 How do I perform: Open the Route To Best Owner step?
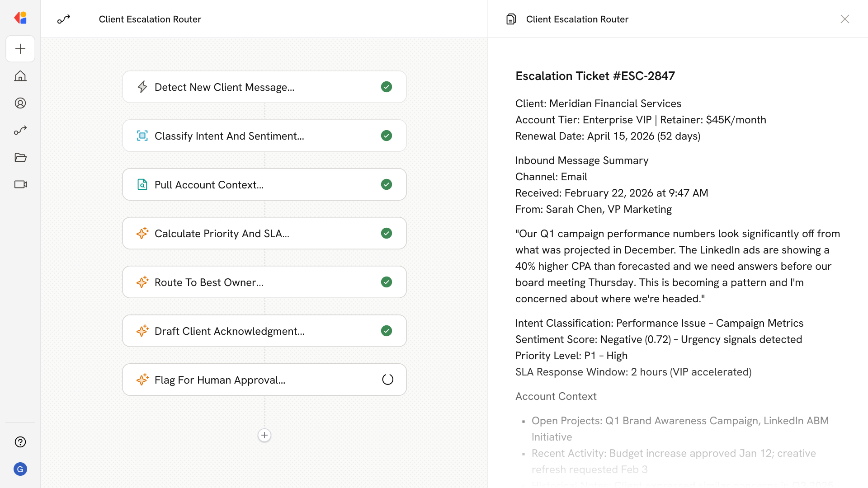tap(209, 282)
